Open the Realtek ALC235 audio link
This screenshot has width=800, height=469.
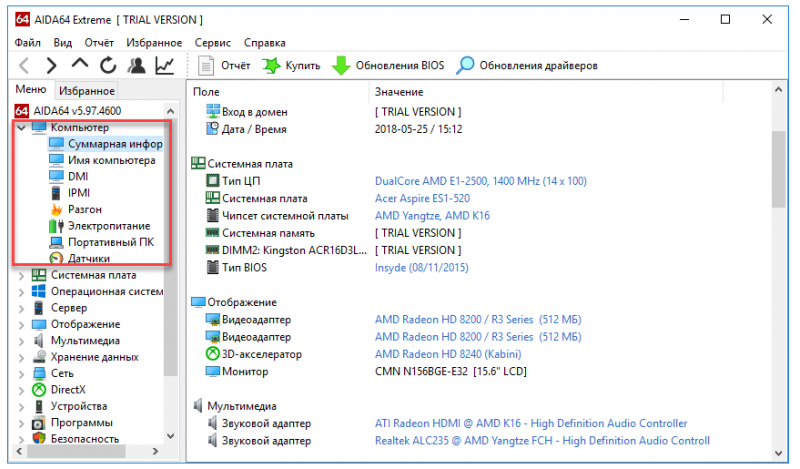pyautogui.click(x=542, y=441)
